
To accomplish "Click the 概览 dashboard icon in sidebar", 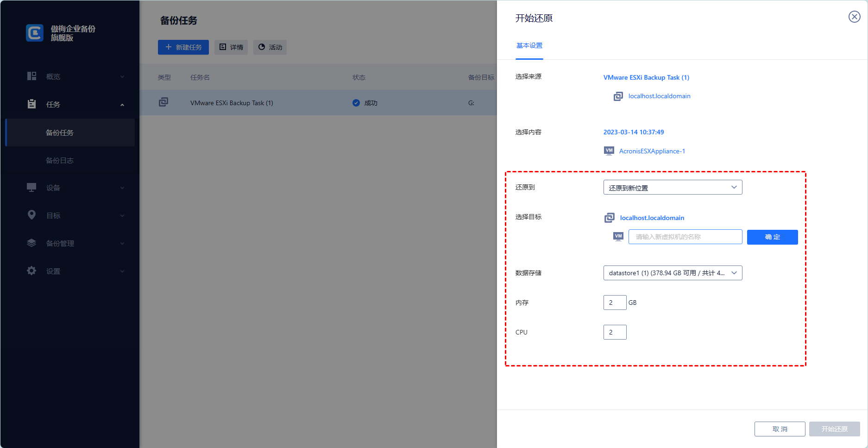I will (x=31, y=76).
